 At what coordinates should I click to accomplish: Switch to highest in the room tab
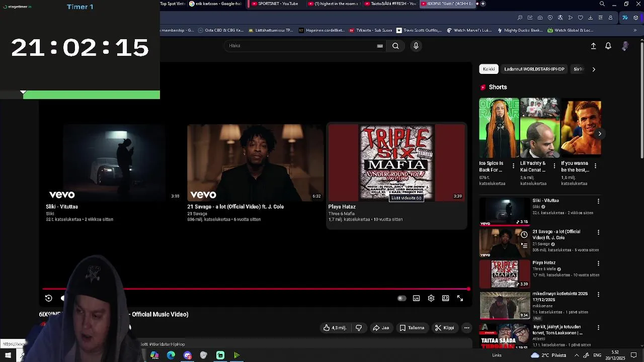[334, 4]
